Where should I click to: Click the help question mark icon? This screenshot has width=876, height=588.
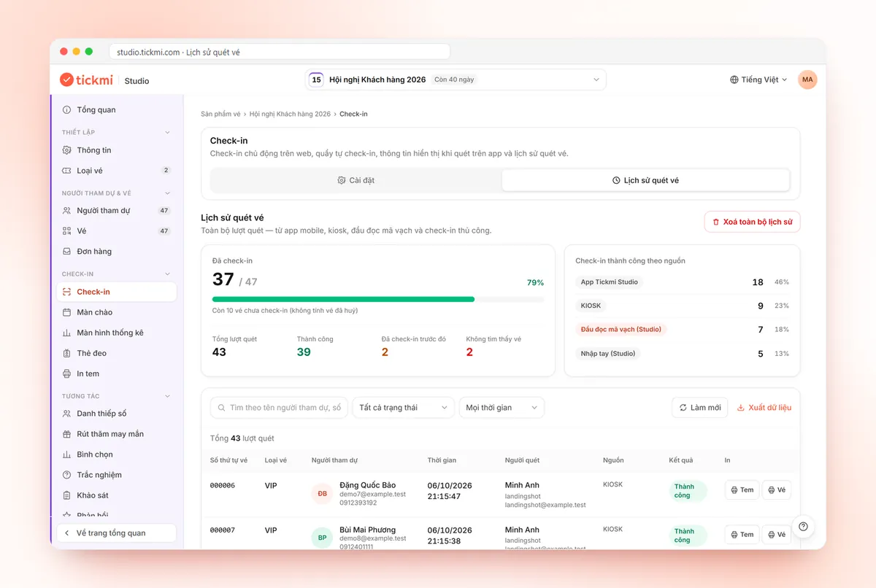pos(803,527)
